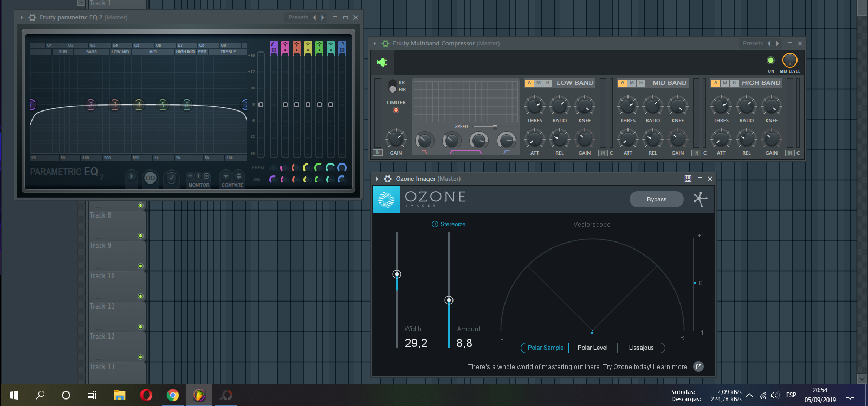This screenshot has height=406, width=868.
Task: Open Fruity parametric EQ 2 gear settings
Action: pyautogui.click(x=33, y=17)
